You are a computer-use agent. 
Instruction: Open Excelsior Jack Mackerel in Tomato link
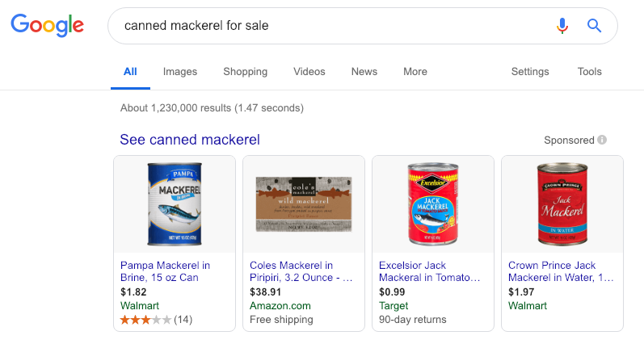pyautogui.click(x=430, y=271)
